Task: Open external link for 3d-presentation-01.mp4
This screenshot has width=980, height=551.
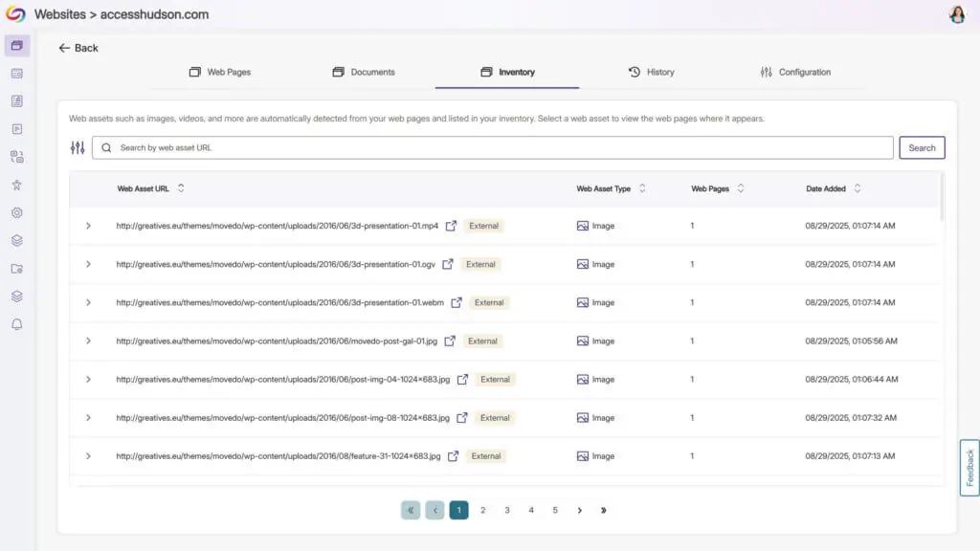Action: tap(450, 226)
